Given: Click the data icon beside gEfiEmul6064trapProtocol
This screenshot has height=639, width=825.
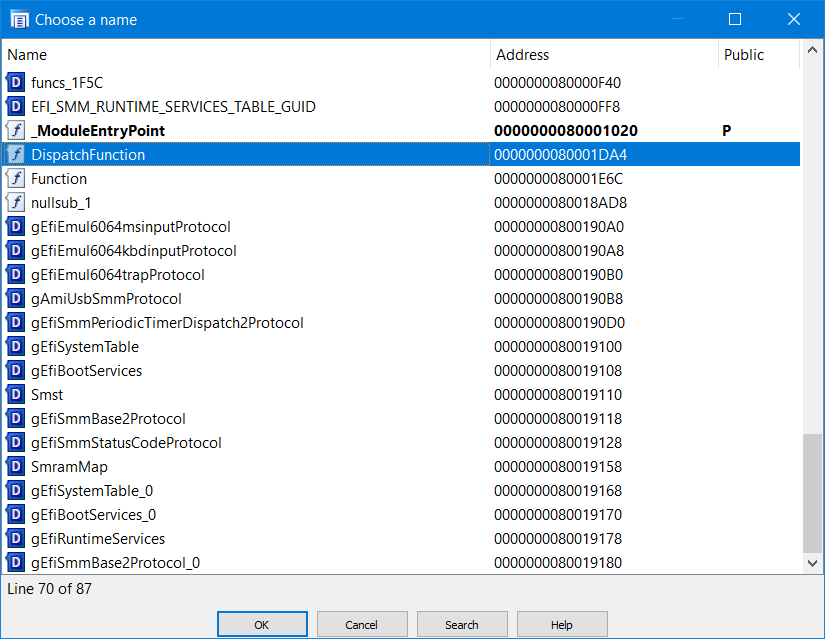Looking at the screenshot, I should pos(16,274).
